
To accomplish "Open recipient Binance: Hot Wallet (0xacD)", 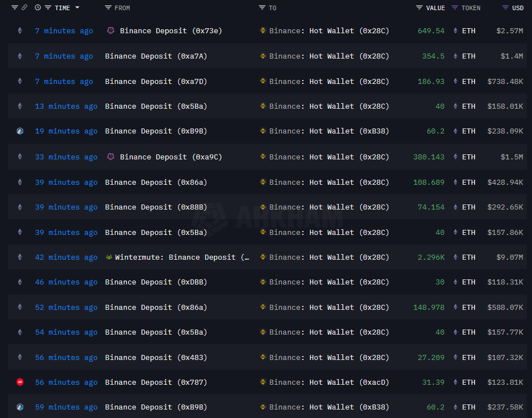I will tap(329, 383).
